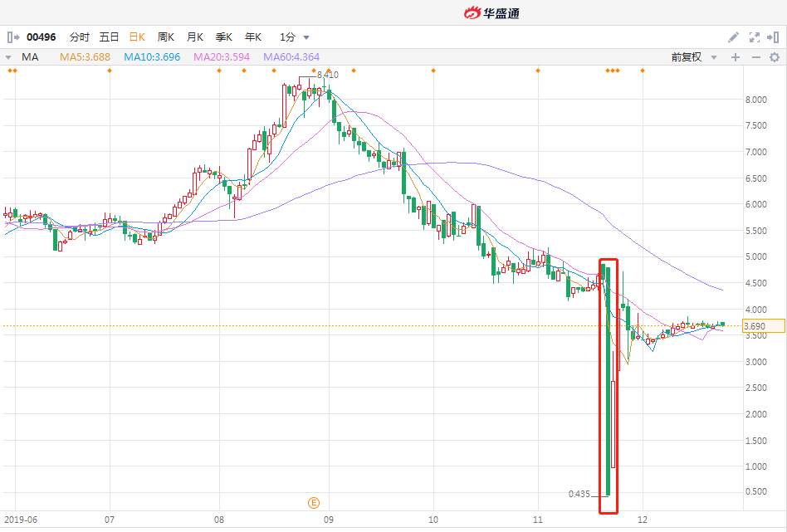
Task: Select the 日K daily candlestick tab
Action: coord(136,37)
